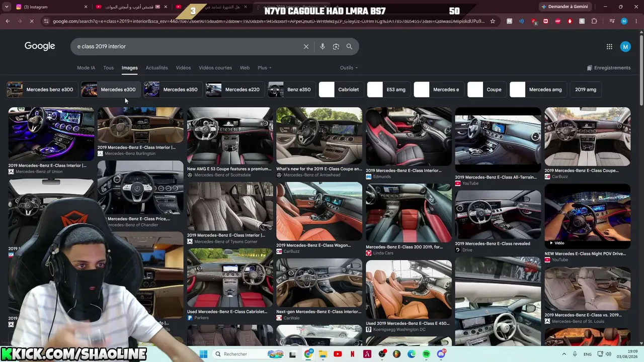Open the 2019 E-Class revealed Drive thumbnail

coord(498,215)
